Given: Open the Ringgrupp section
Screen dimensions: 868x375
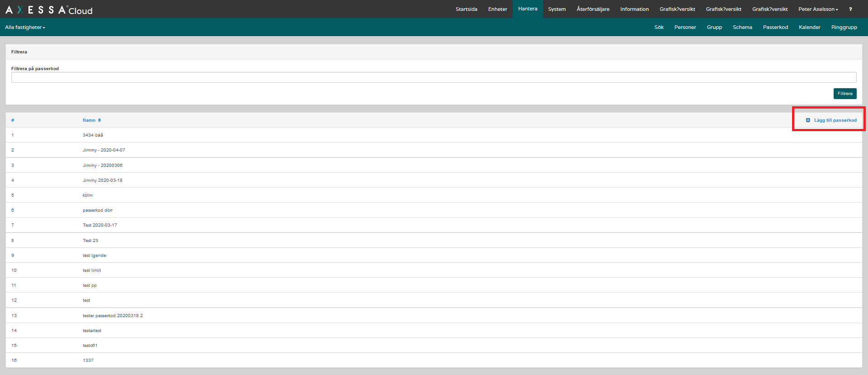Looking at the screenshot, I should [x=844, y=27].
